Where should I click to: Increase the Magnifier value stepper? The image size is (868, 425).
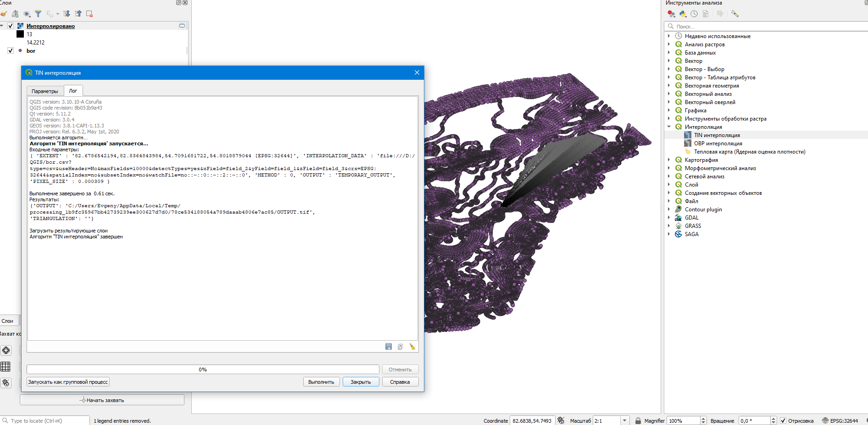703,419
